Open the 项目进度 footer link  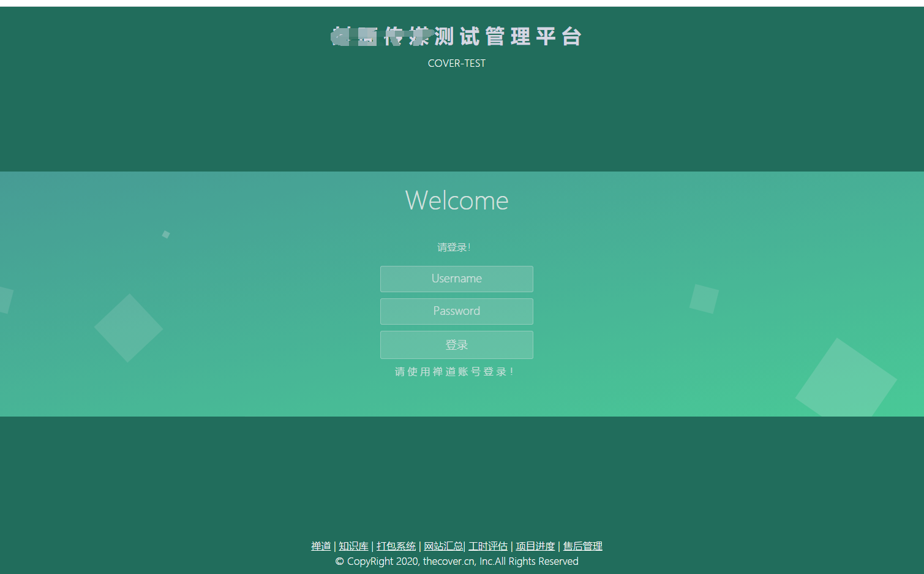tap(535, 546)
